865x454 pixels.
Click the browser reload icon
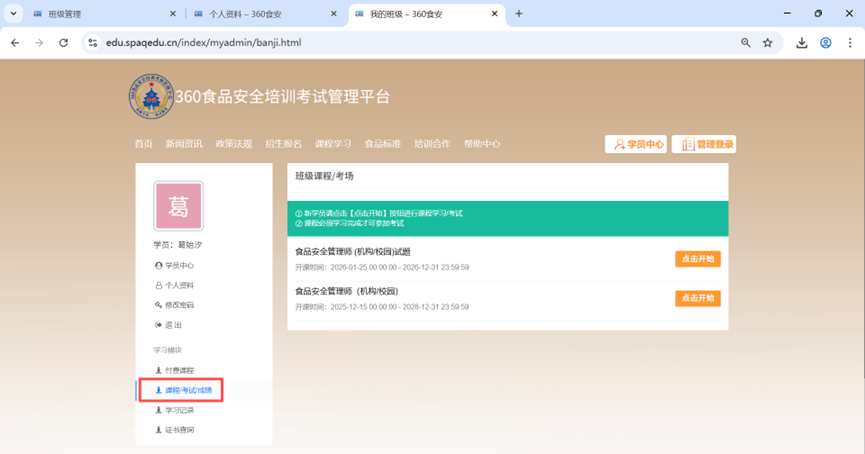click(64, 43)
